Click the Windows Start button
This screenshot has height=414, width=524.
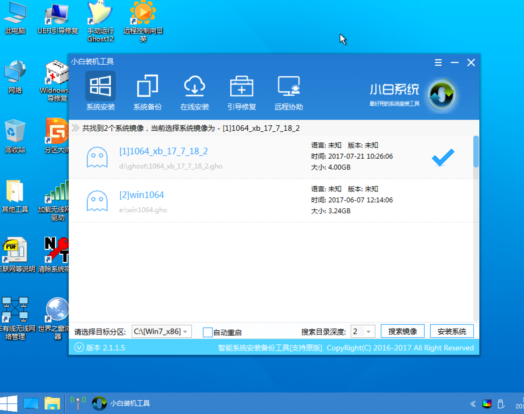pyautogui.click(x=9, y=403)
